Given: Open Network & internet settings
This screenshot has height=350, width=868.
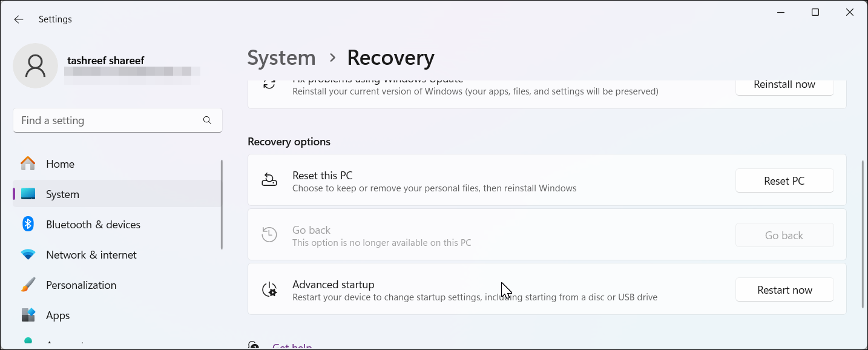Looking at the screenshot, I should [x=117, y=255].
